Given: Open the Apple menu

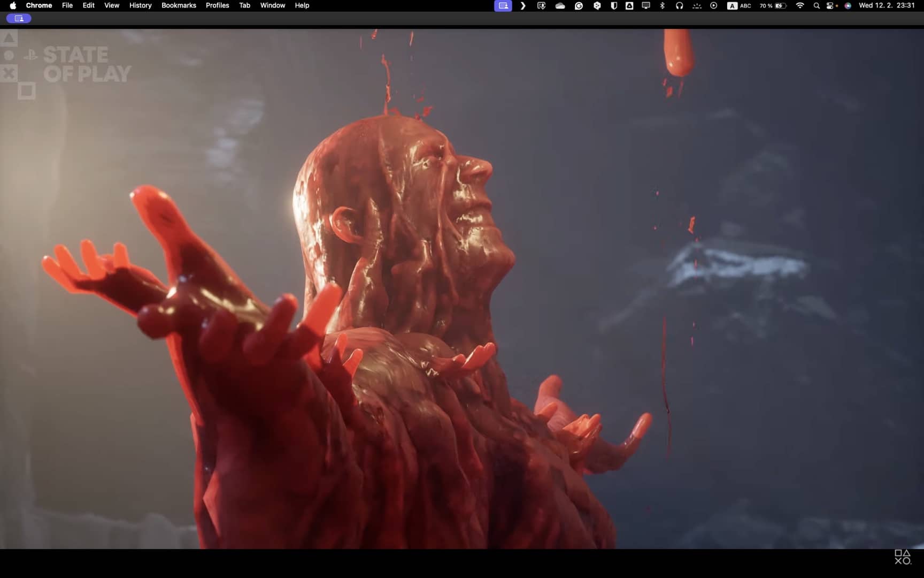Looking at the screenshot, I should click(13, 5).
